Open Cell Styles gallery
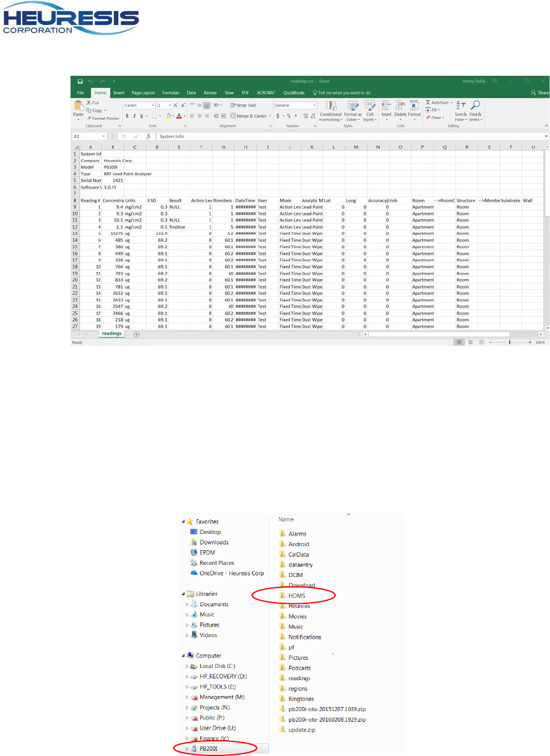 (x=370, y=111)
